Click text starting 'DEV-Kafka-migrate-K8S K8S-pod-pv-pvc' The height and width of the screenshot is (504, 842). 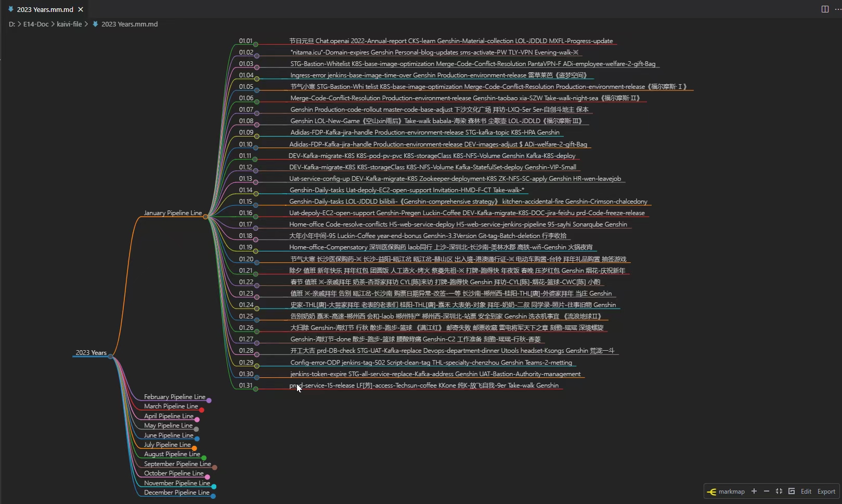click(432, 156)
